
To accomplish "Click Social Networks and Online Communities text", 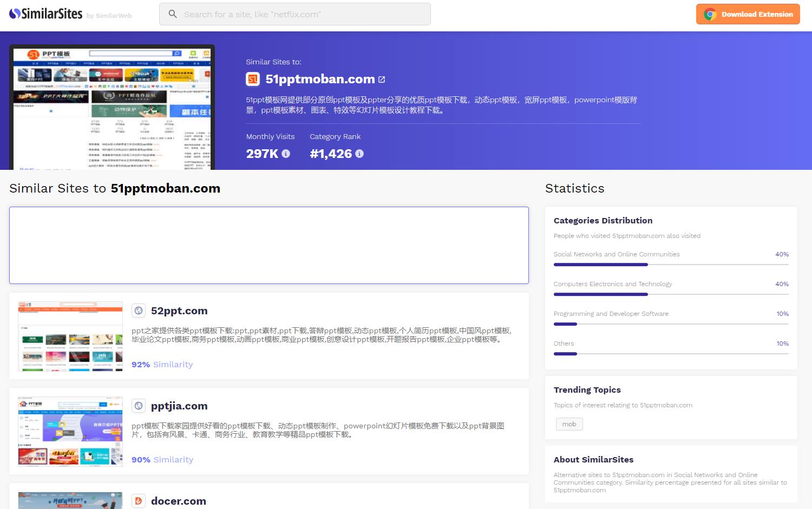I will 617,254.
